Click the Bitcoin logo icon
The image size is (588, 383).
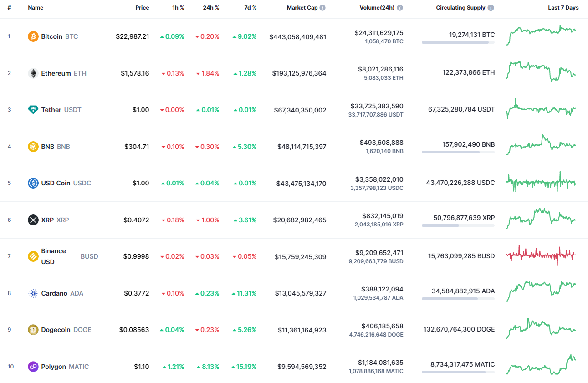coord(32,36)
